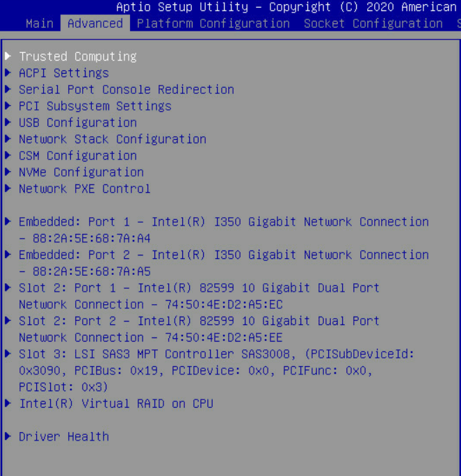Click the arrow next to NVMe Configuration
This screenshot has height=476, width=461.
click(8, 172)
